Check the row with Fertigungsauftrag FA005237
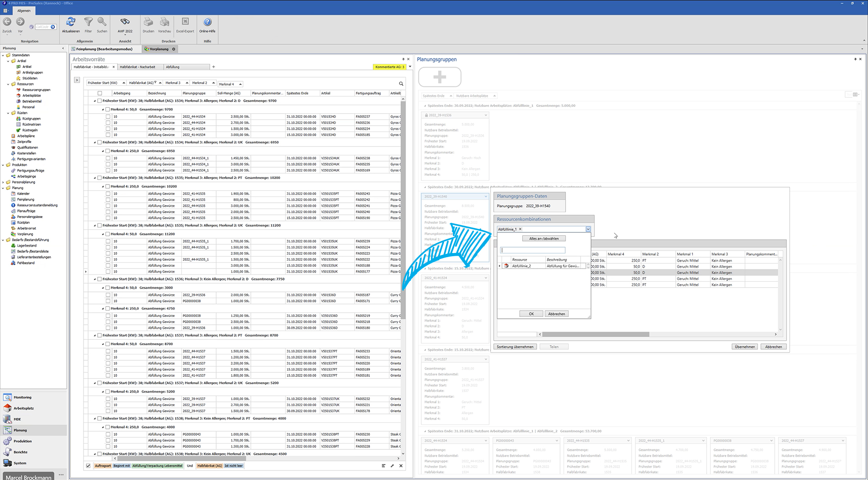The image size is (868, 480). [x=108, y=116]
